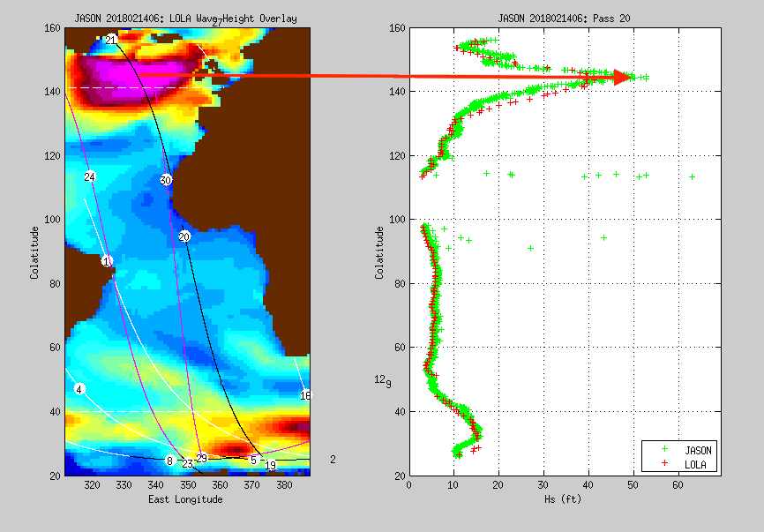The height and width of the screenshot is (532, 764).
Task: Click the red arrow head tip
Action: 631,77
